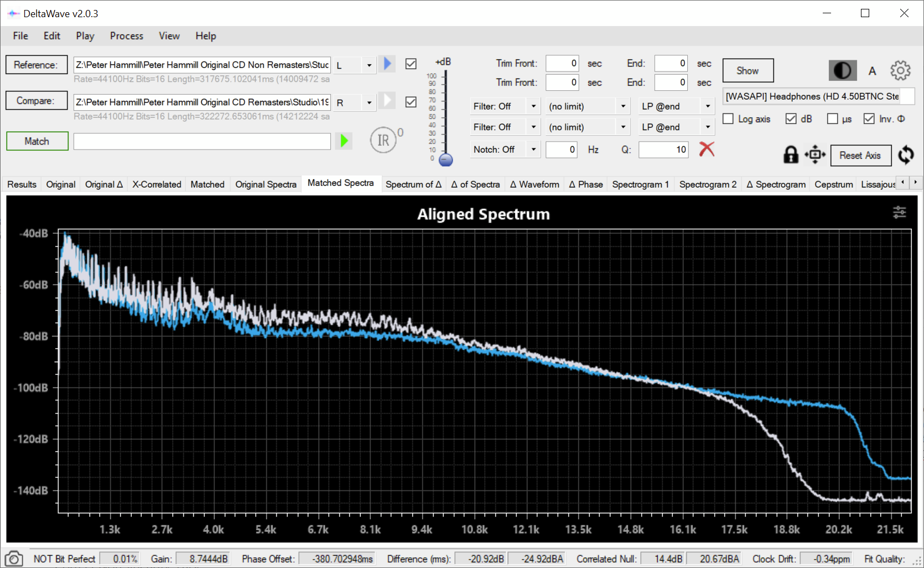Click the second End seconds field
The image size is (924, 568).
point(671,82)
